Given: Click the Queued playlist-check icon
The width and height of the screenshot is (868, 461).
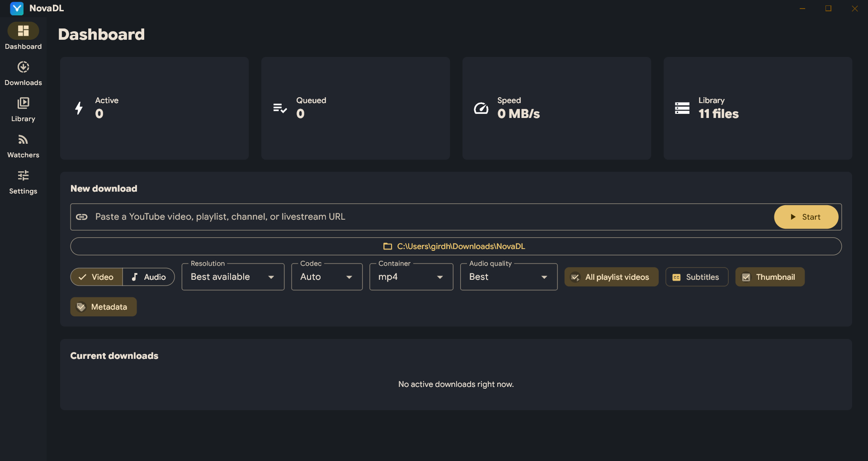Looking at the screenshot, I should (280, 108).
